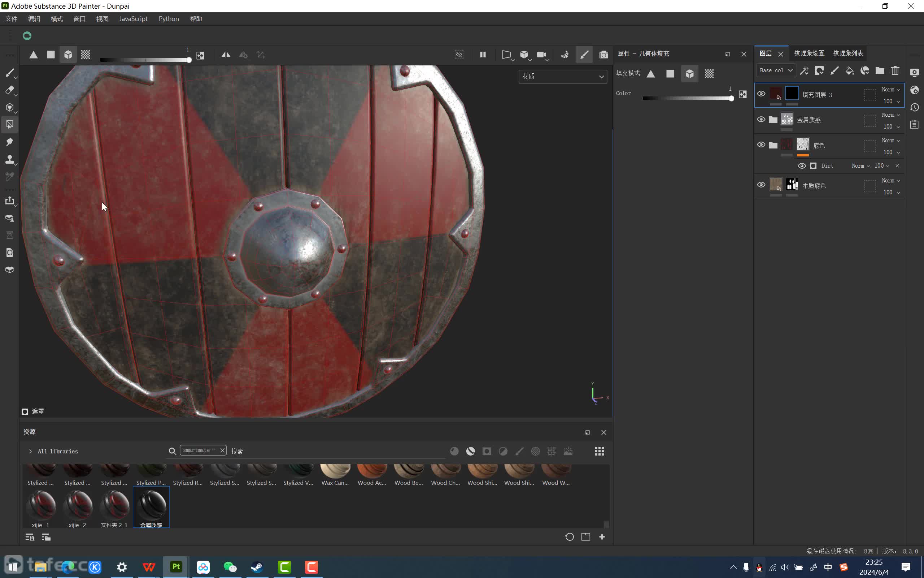Switch to the 纹理集设置 tab
The image size is (924, 578).
(809, 53)
